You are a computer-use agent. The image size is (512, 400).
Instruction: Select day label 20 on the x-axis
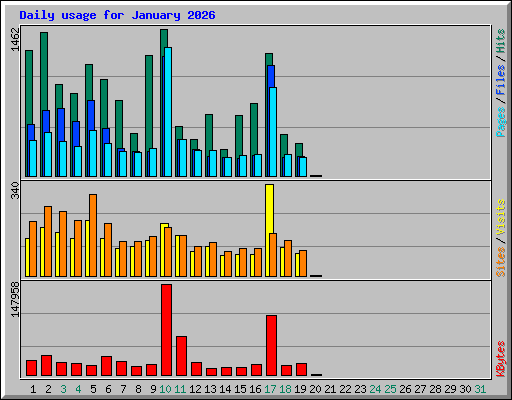click(x=315, y=389)
